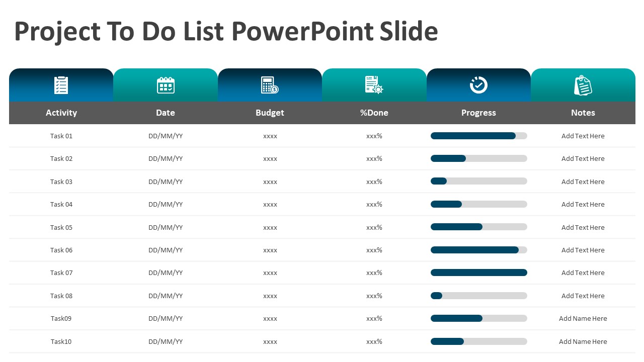The image size is (644, 362).
Task: Click the Task 01 progress bar
Action: [x=478, y=136]
